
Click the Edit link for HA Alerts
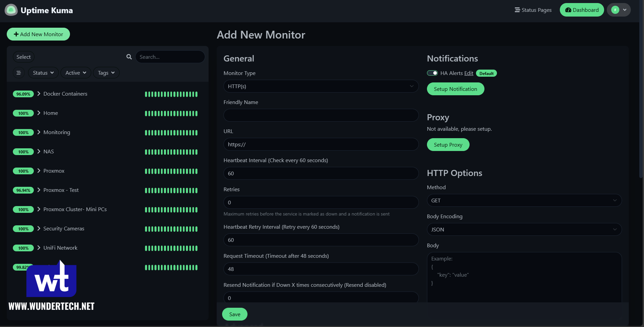(469, 73)
